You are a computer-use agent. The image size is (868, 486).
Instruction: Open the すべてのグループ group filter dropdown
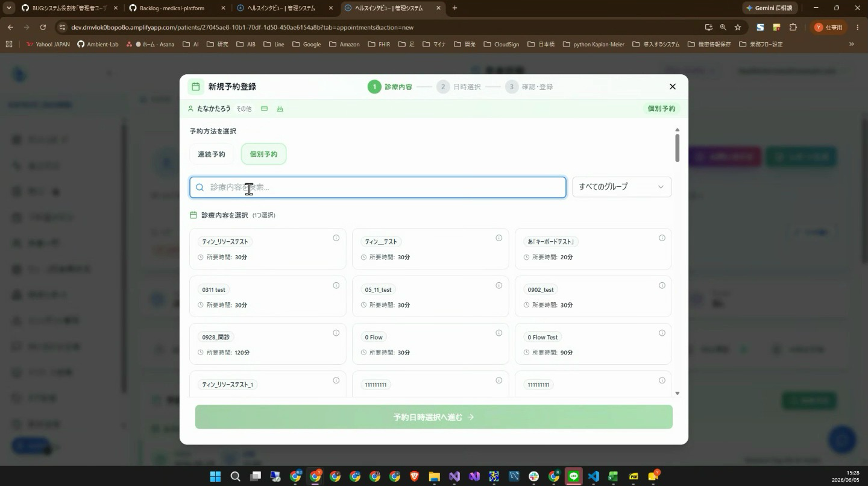coord(621,187)
